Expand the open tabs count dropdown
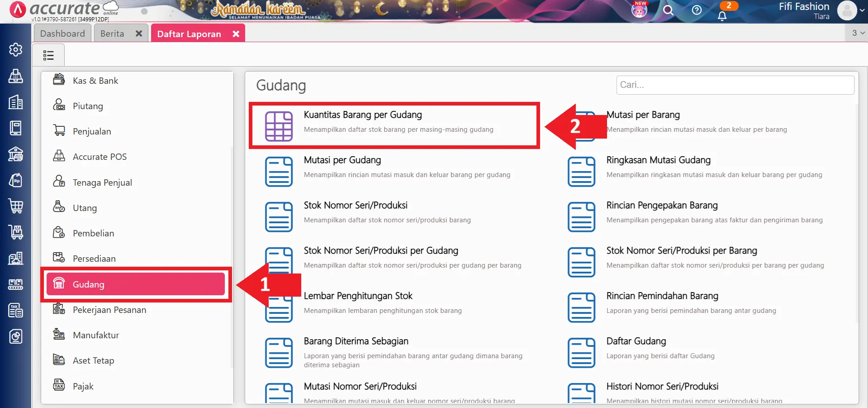This screenshot has width=868, height=408. (858, 33)
